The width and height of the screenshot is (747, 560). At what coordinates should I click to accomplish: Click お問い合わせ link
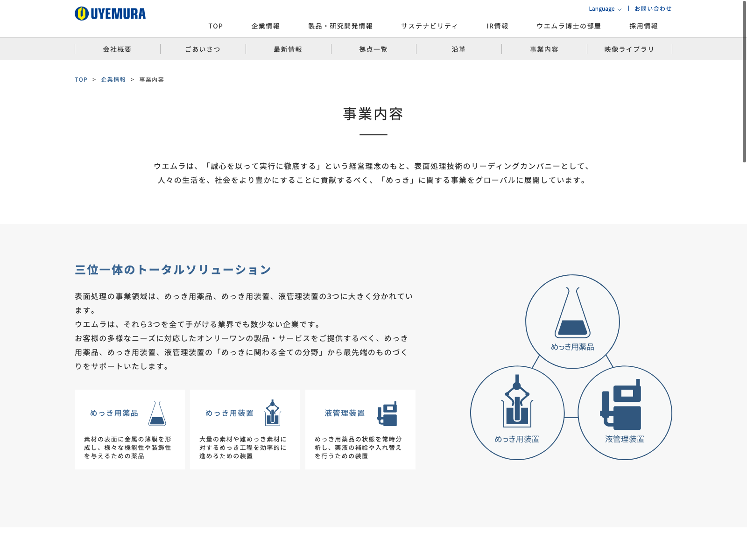click(653, 9)
